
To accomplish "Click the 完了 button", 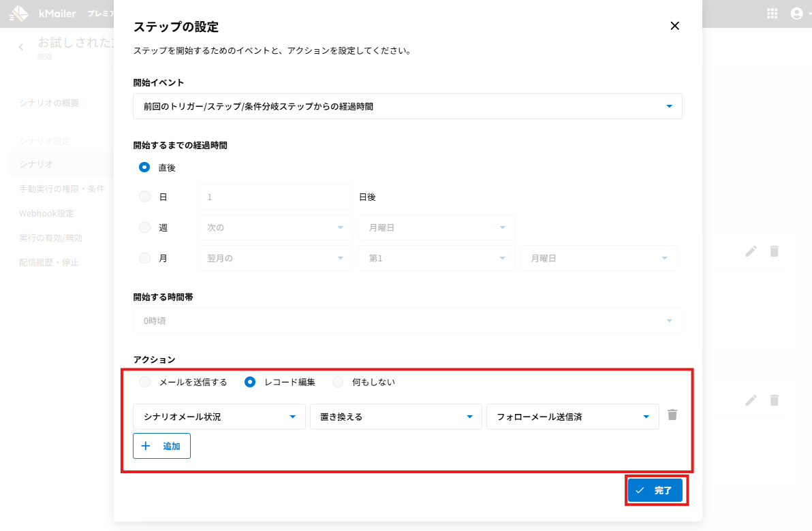I will tap(655, 490).
